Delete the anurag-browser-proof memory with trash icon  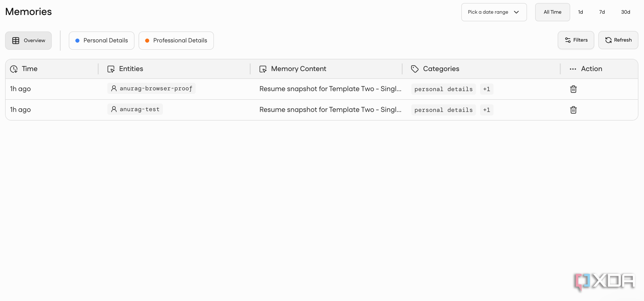pyautogui.click(x=573, y=89)
